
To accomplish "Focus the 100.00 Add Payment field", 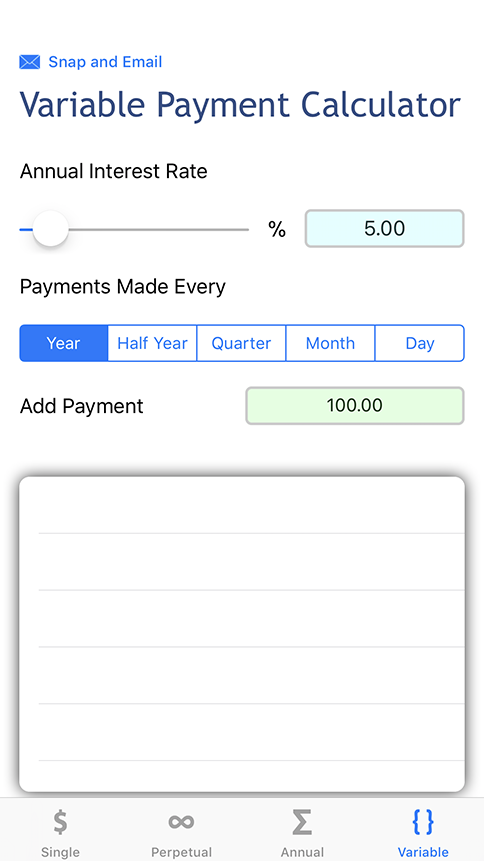I will (355, 406).
